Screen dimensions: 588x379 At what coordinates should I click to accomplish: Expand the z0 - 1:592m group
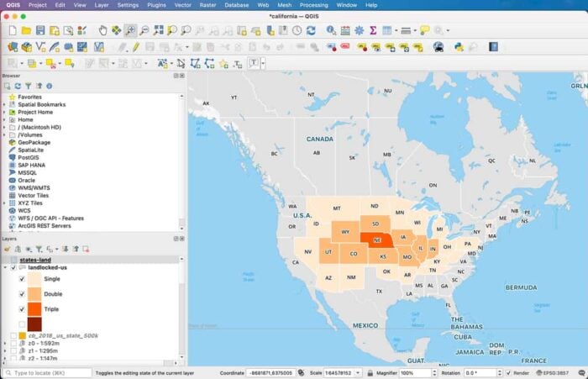coord(5,344)
